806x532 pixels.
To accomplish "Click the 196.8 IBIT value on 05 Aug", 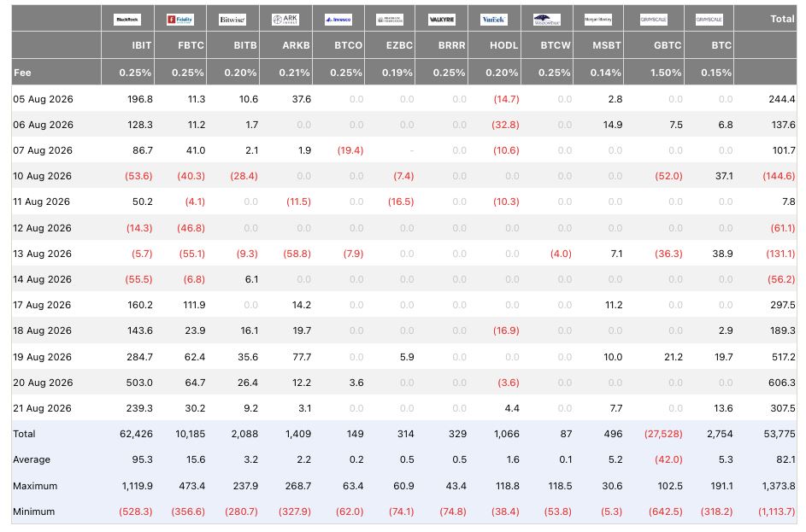I will 140,99.
